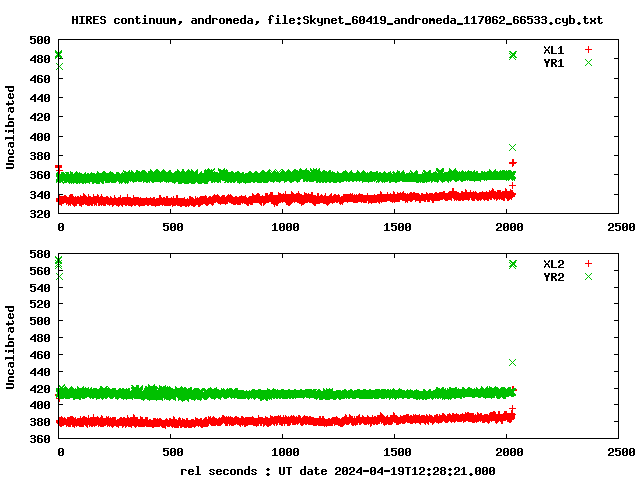Click the YR2 outlier point near 450 in bottom plot

tap(513, 362)
